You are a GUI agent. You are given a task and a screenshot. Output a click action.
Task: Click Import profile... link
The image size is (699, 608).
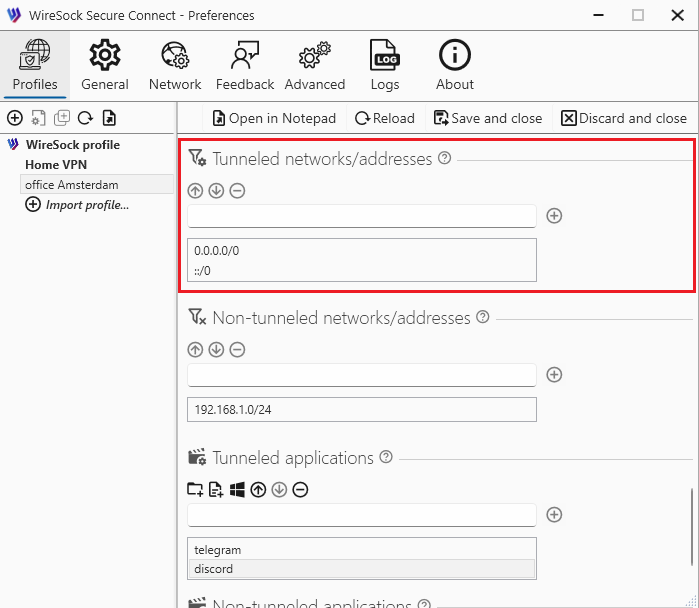(77, 205)
